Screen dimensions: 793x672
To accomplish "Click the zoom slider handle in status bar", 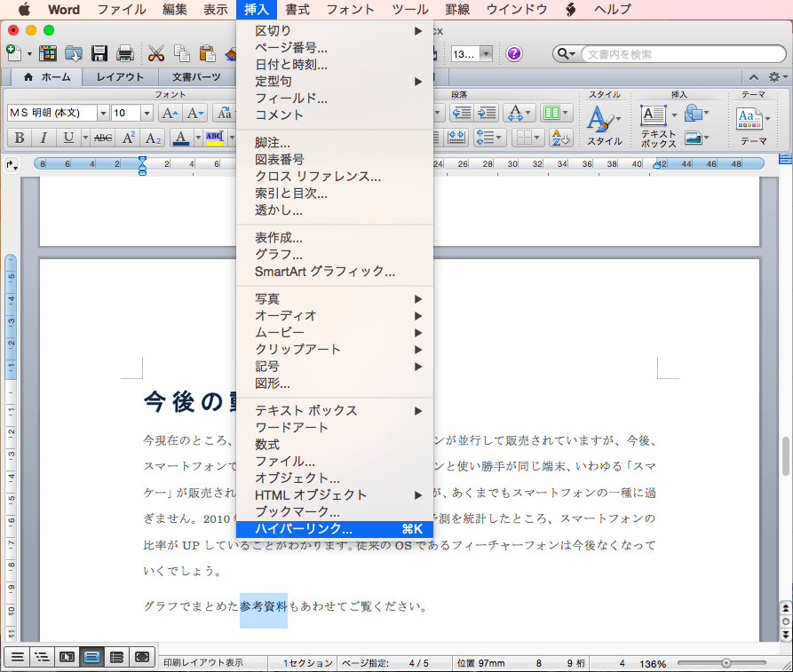I will pyautogui.click(x=726, y=663).
